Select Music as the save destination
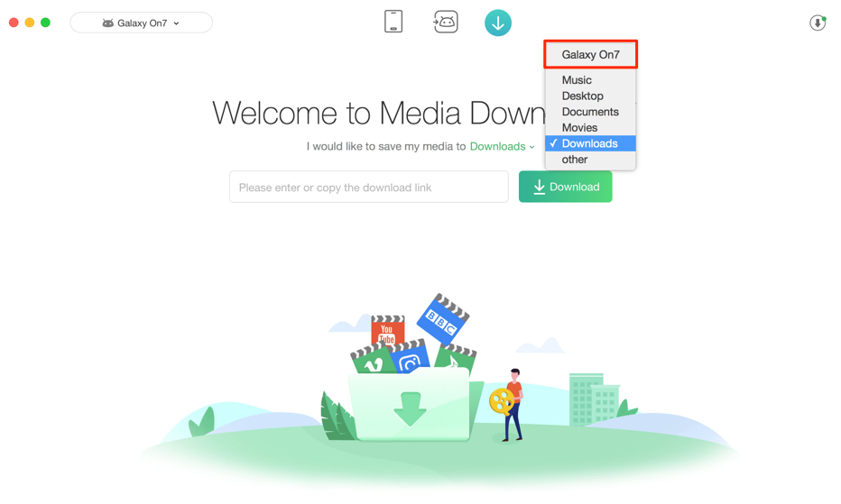This screenshot has height=504, width=841. (x=577, y=80)
